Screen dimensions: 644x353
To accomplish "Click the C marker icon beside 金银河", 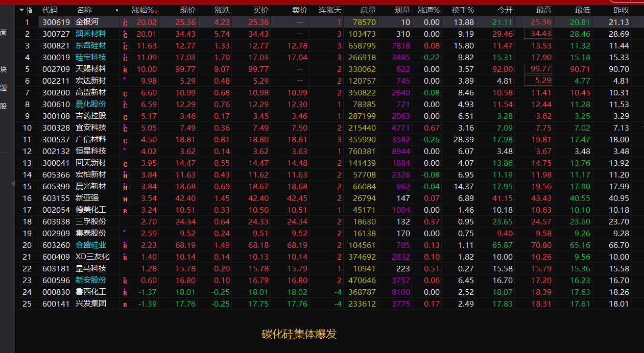I will (x=125, y=22).
